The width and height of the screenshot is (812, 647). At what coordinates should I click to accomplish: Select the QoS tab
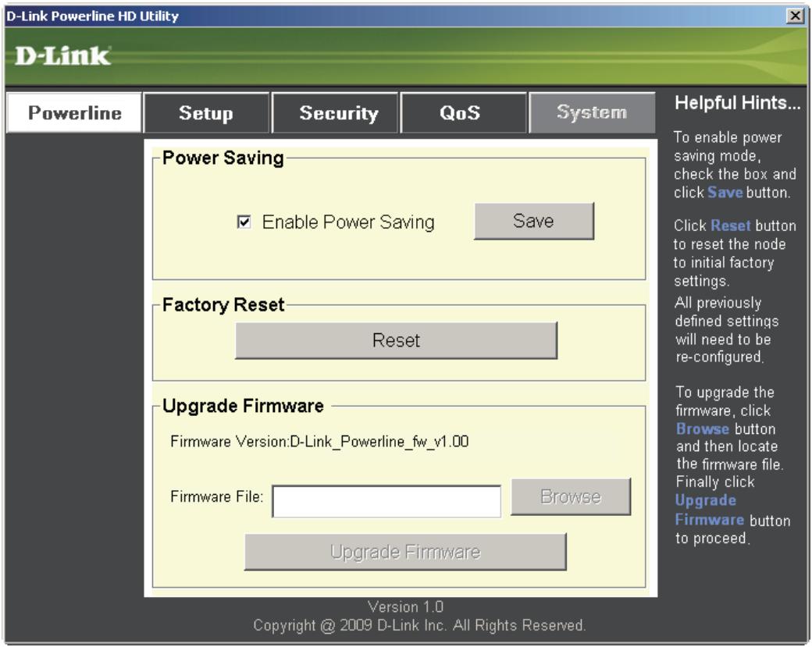464,112
